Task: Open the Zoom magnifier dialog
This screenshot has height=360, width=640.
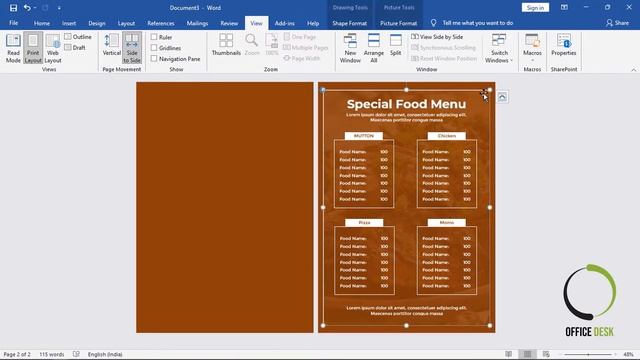Action: [x=252, y=45]
